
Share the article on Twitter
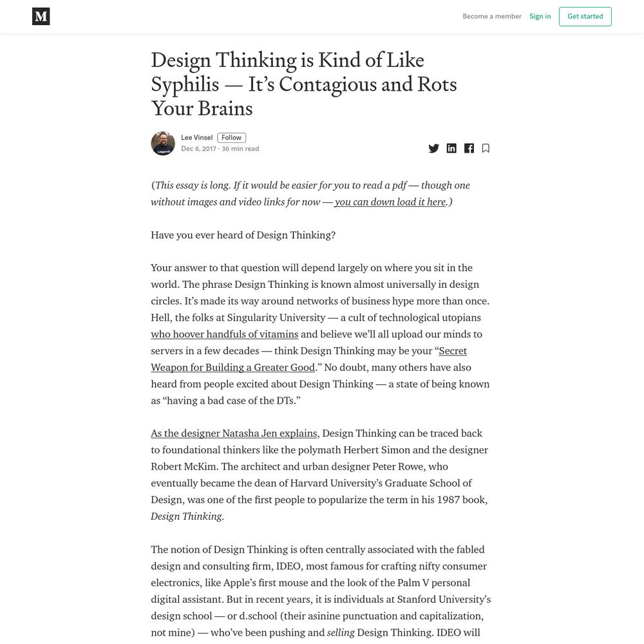coord(433,148)
